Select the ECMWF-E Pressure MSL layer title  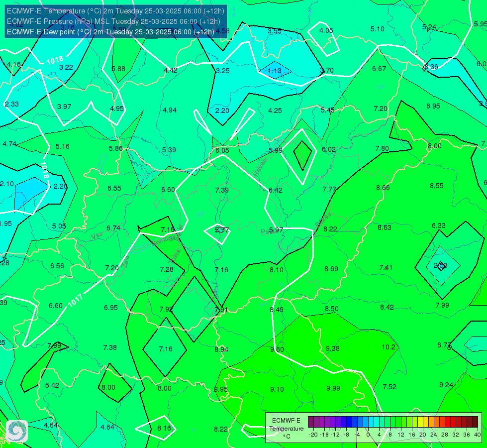[113, 21]
